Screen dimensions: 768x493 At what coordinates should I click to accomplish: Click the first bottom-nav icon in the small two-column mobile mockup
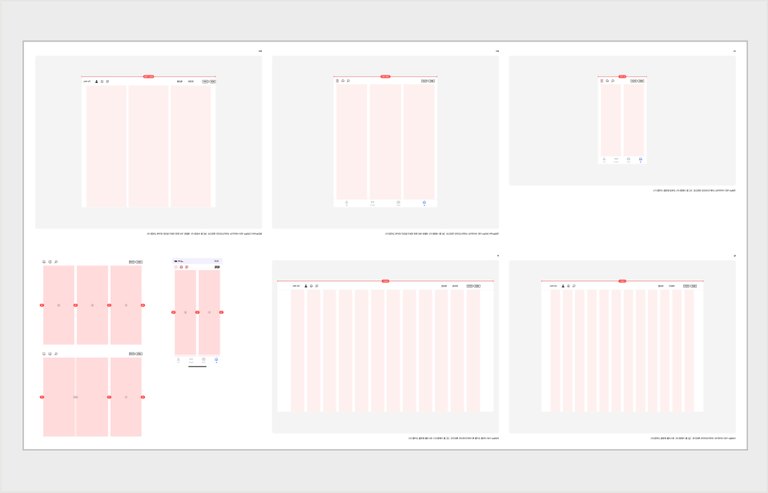604,160
